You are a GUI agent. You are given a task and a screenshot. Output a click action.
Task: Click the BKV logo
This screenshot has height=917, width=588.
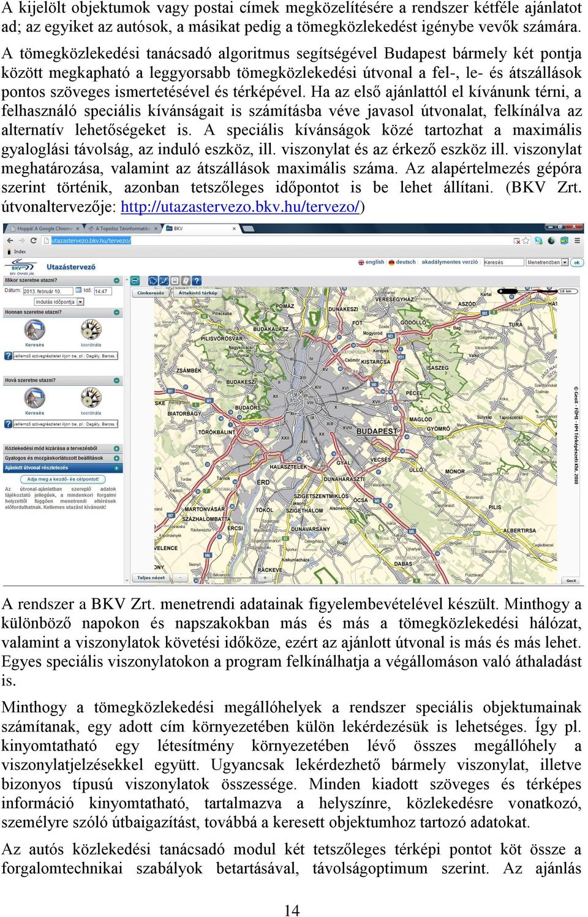tap(20, 266)
